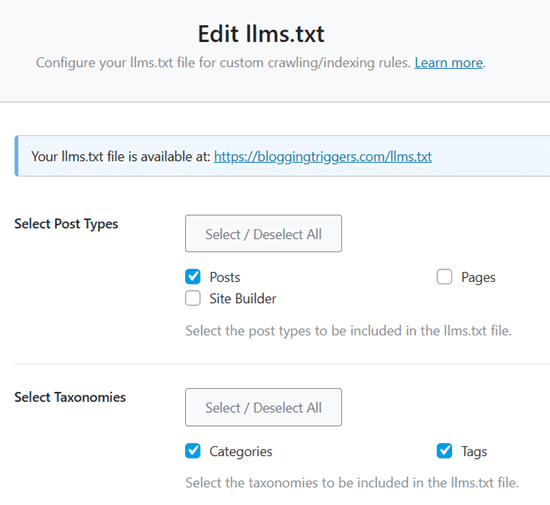Enable the Pages checkbox
Image resolution: width=550 pixels, height=505 pixels.
pyautogui.click(x=444, y=277)
